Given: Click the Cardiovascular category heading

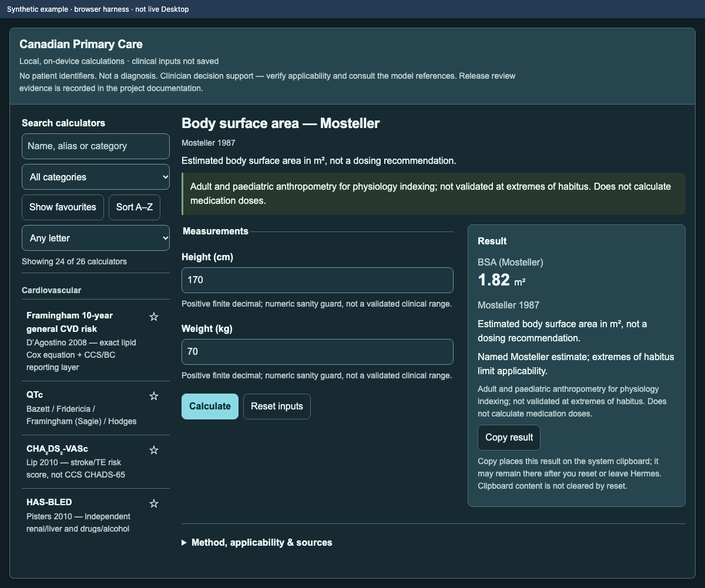Looking at the screenshot, I should (52, 290).
